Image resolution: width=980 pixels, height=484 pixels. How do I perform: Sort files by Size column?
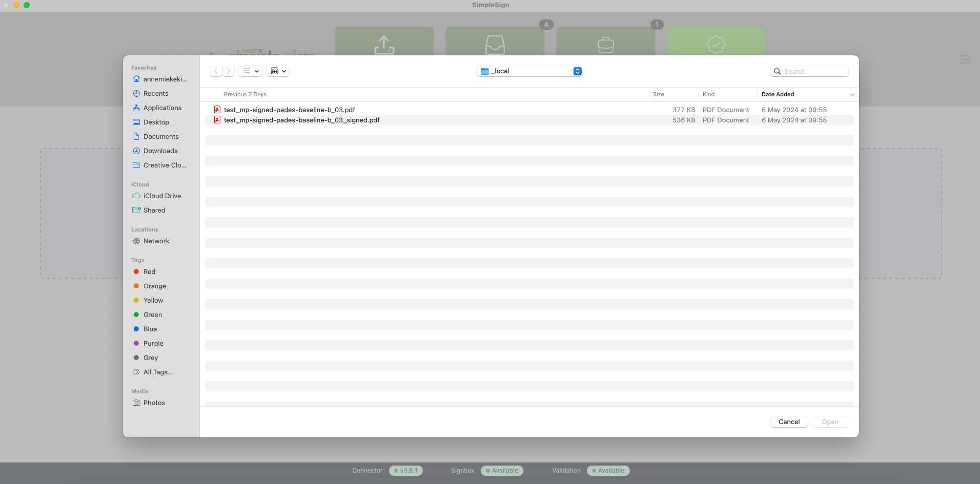658,94
